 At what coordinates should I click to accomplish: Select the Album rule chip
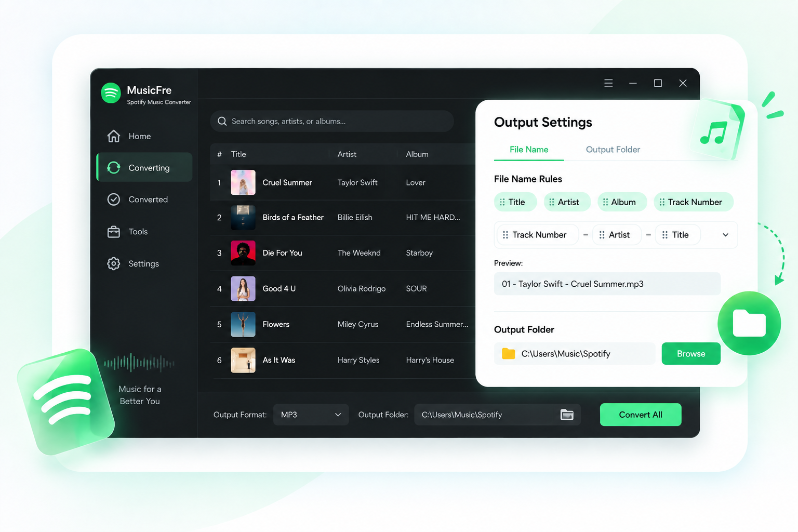622,202
